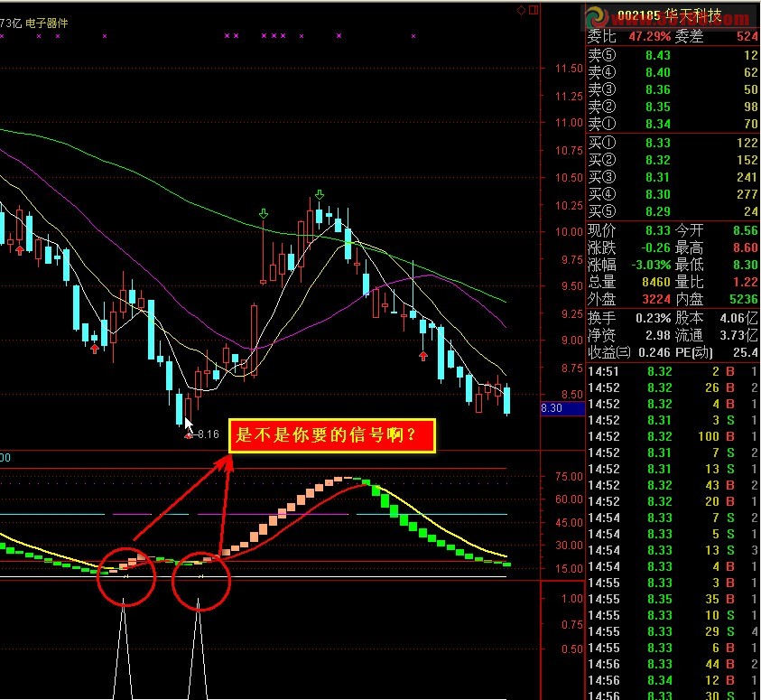Select the 14:55 trade at 8.35
Screen dimensions: 761x700
coord(673,600)
